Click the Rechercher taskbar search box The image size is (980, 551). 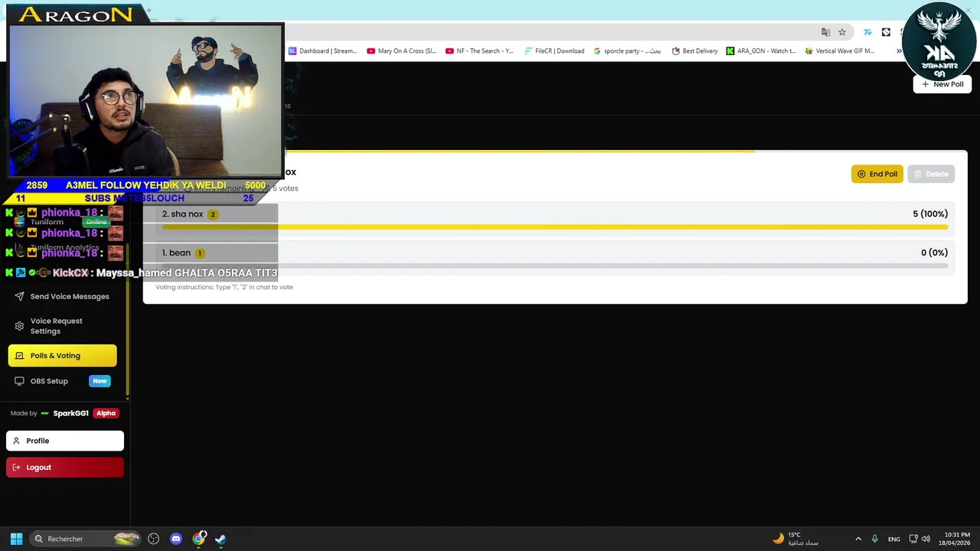pyautogui.click(x=86, y=539)
